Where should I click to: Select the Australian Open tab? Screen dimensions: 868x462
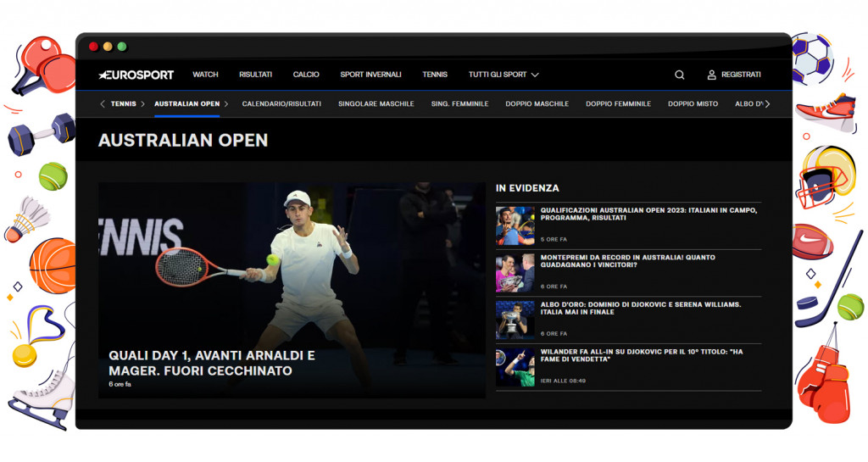(x=187, y=104)
